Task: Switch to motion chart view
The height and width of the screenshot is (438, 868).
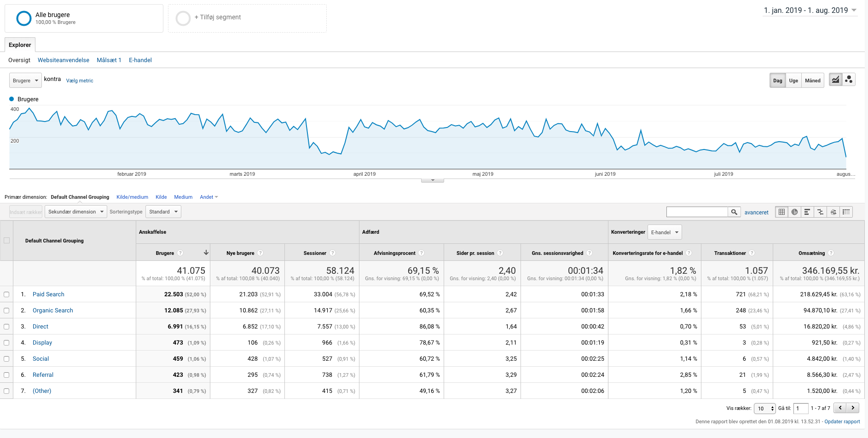Action: coord(849,80)
